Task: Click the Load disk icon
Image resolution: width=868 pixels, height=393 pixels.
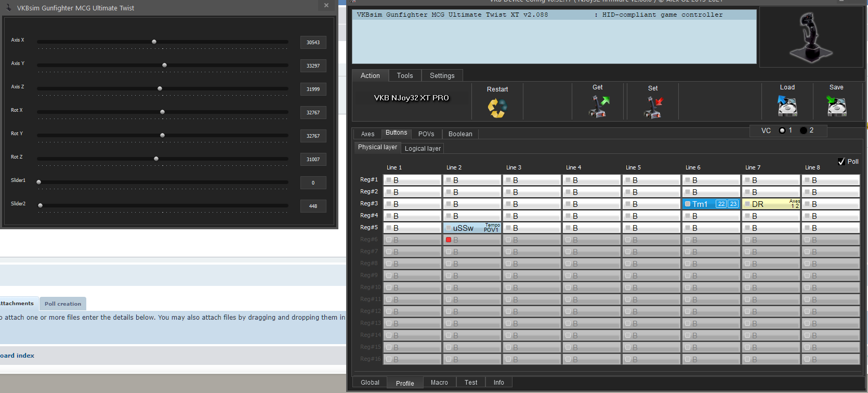Action: pyautogui.click(x=787, y=106)
